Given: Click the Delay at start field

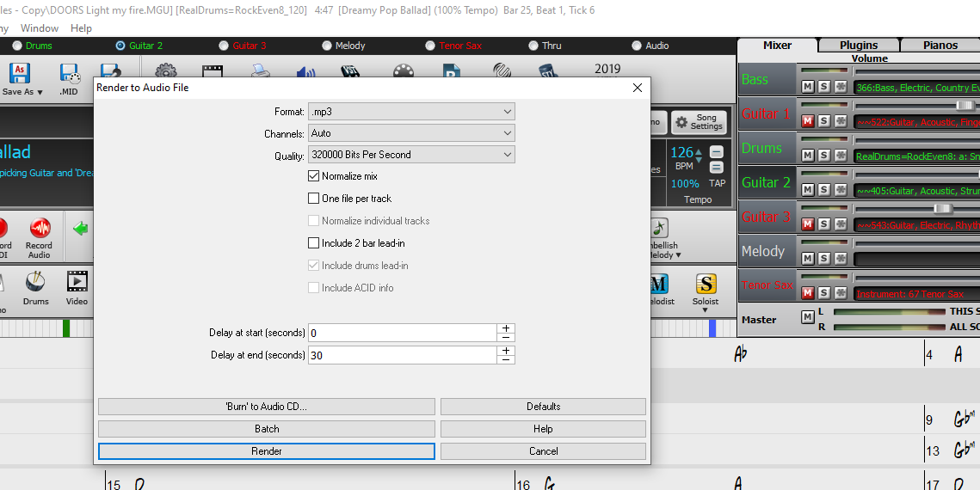Looking at the screenshot, I should pos(403,333).
